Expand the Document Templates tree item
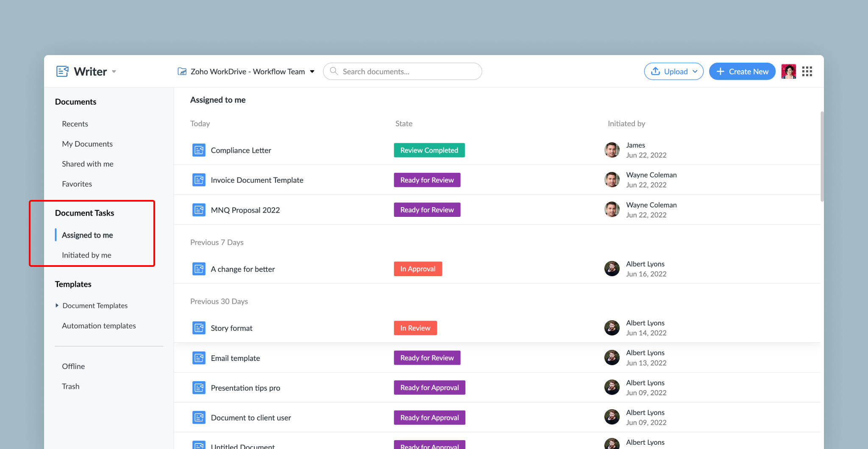 click(x=57, y=305)
